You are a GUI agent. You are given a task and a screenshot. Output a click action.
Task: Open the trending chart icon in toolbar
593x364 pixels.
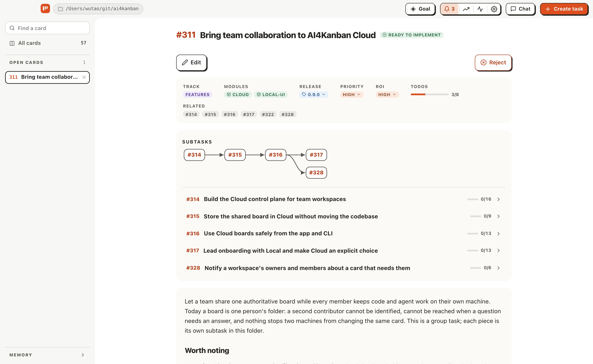point(466,9)
